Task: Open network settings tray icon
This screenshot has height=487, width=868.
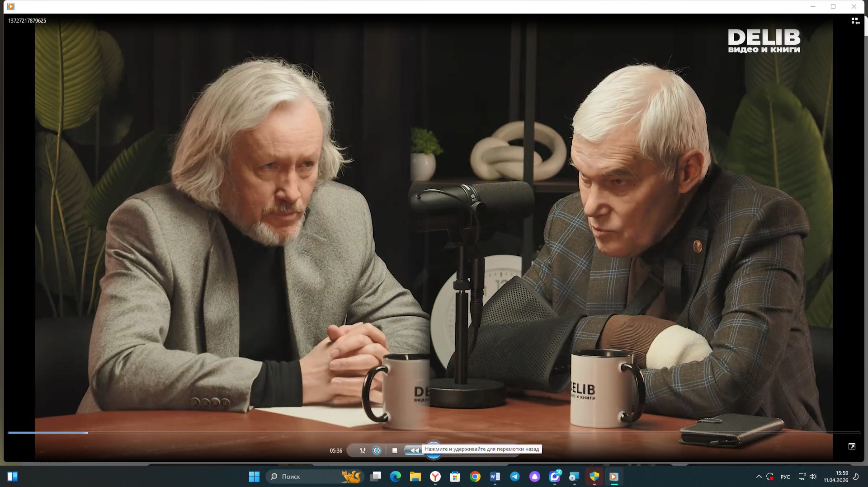Action: [802, 477]
